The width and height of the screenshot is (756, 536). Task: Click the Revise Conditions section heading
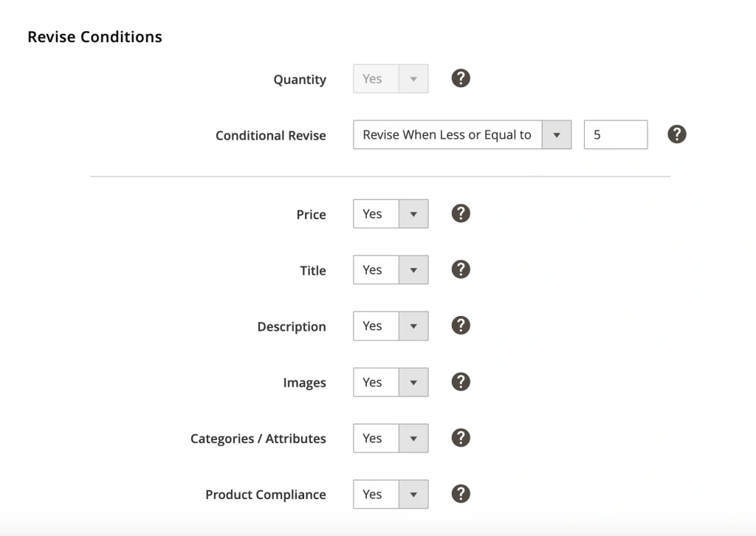click(94, 36)
